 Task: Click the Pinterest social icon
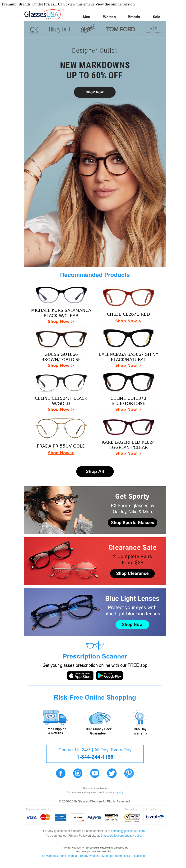129,773
